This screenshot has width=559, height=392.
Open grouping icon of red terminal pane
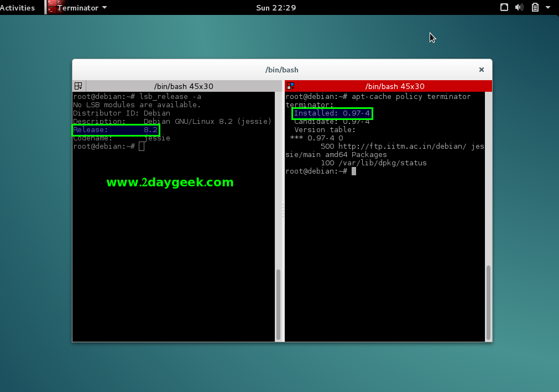coord(290,86)
